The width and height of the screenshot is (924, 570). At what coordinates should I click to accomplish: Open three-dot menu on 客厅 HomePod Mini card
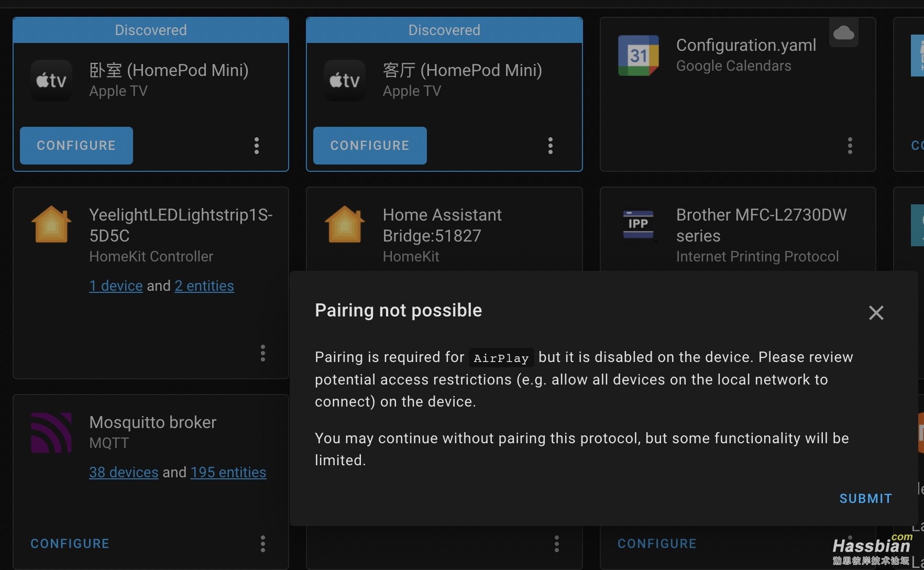551,146
